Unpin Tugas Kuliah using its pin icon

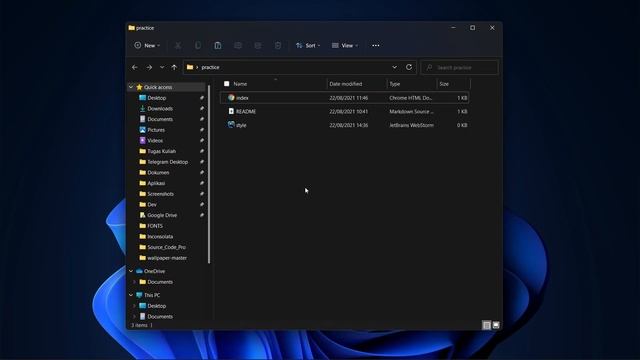(202, 151)
